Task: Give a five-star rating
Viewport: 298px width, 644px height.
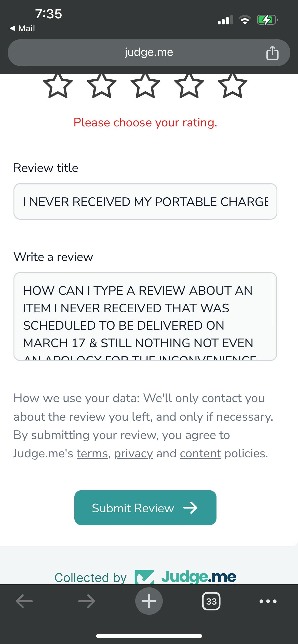Action: point(233,86)
